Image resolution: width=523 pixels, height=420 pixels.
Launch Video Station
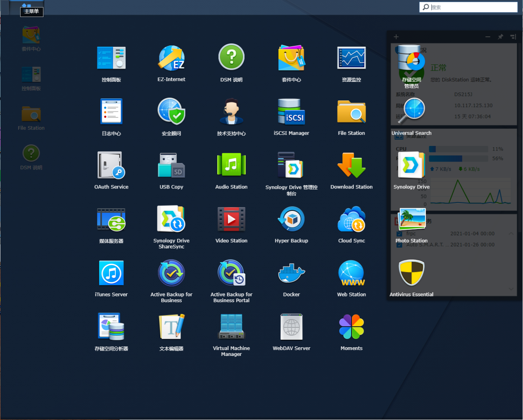[231, 220]
